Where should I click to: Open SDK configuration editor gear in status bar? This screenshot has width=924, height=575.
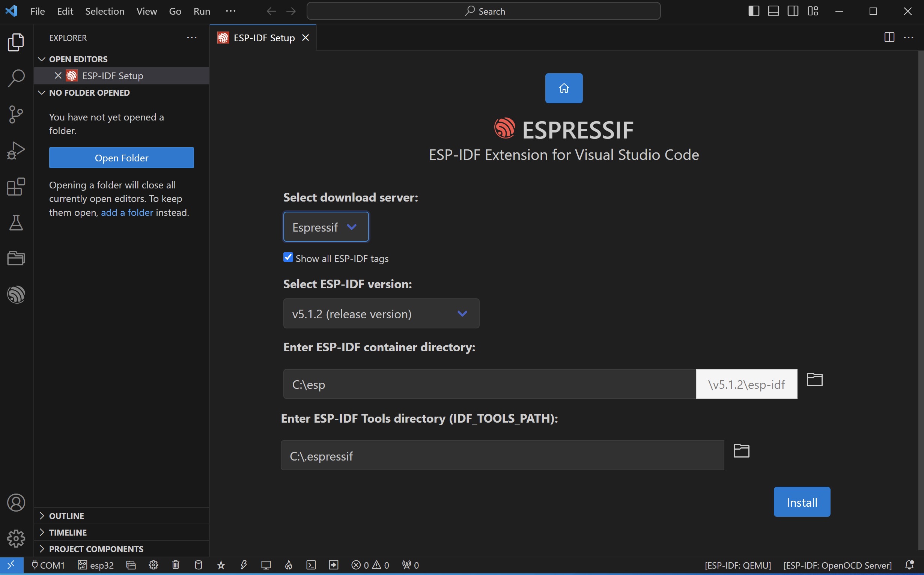(x=153, y=565)
